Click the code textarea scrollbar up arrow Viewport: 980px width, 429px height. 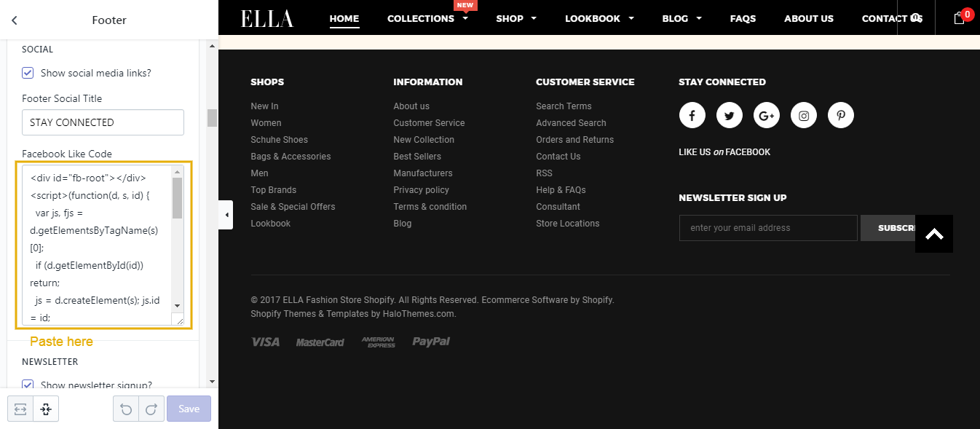coord(177,172)
